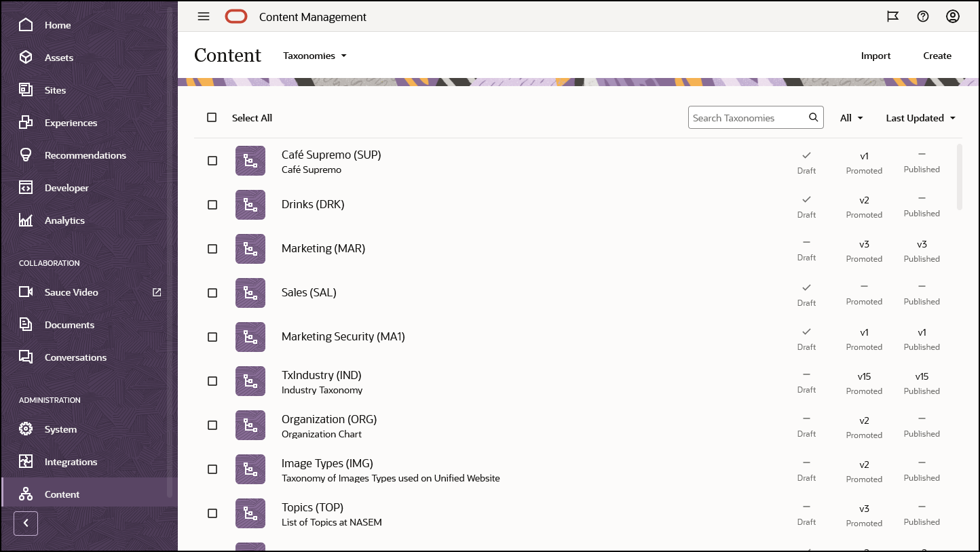Tick the Topics (TOP) checkbox
This screenshot has height=552, width=980.
(x=212, y=513)
